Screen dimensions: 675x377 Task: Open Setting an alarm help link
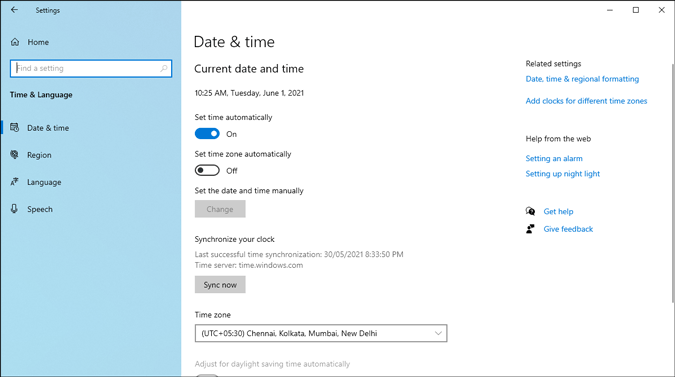pyautogui.click(x=554, y=158)
